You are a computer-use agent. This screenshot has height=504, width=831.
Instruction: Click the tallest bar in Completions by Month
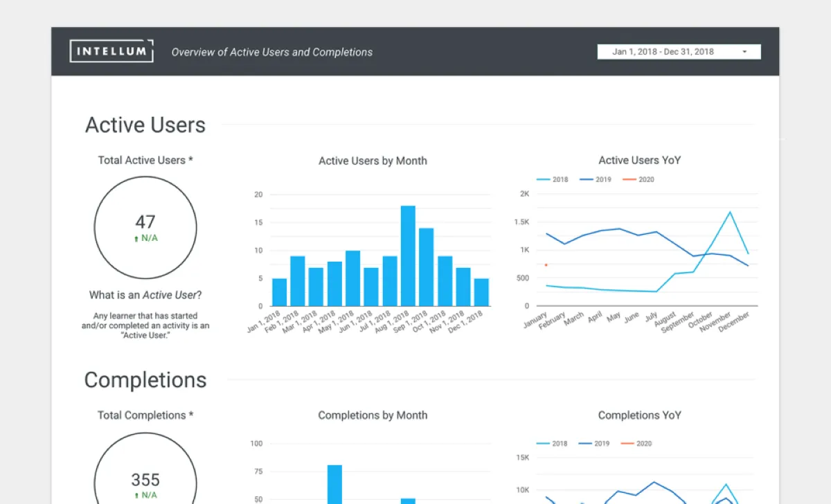click(x=334, y=484)
